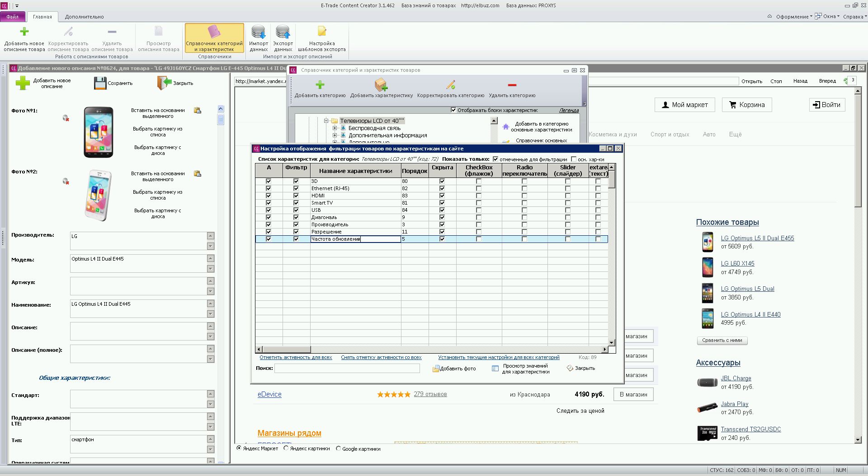
Task: Click 'Снять отметку активности со всех' link
Action: coord(381,357)
